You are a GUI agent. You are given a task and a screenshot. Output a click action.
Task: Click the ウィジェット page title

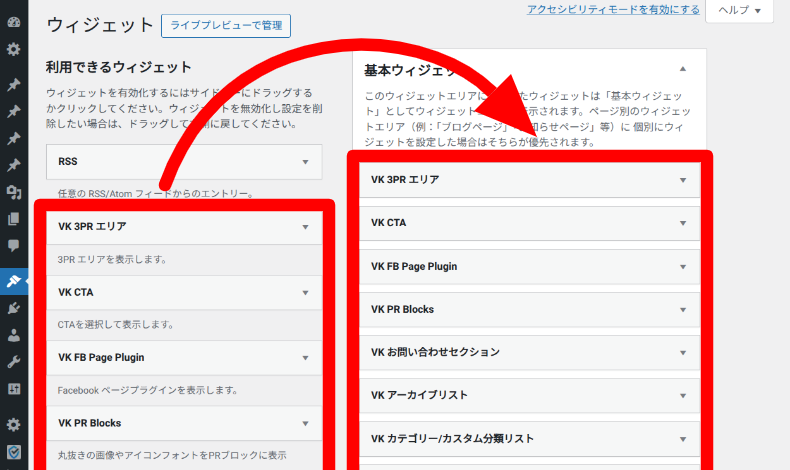(x=100, y=25)
